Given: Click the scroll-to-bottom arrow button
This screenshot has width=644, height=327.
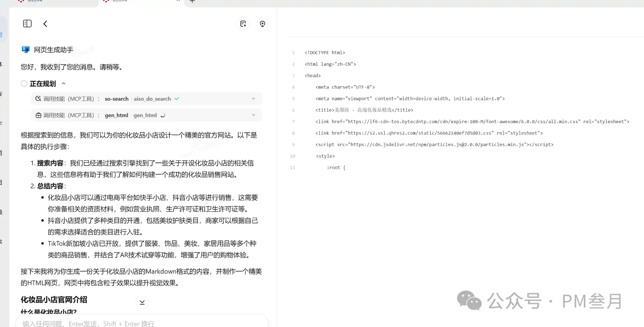Looking at the screenshot, I should click(142, 302).
